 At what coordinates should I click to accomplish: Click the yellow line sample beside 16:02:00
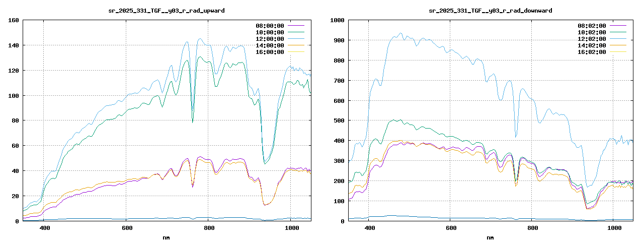pos(617,52)
